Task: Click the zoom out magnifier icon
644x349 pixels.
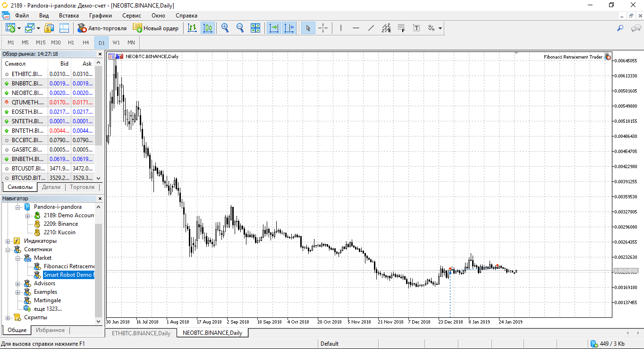Action: [x=240, y=28]
